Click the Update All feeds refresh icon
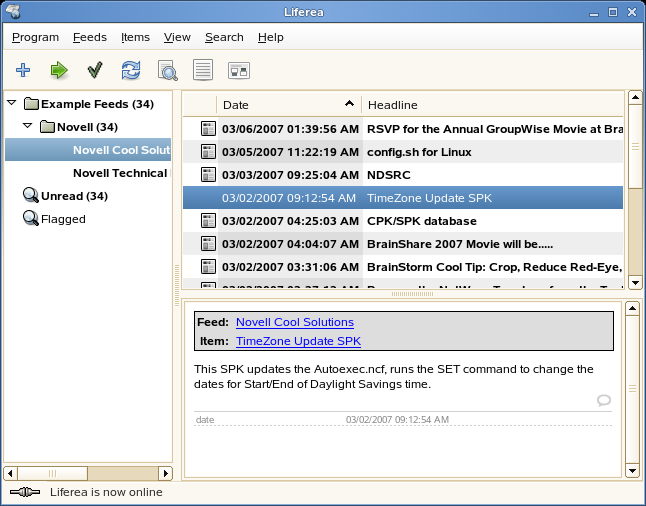 131,70
